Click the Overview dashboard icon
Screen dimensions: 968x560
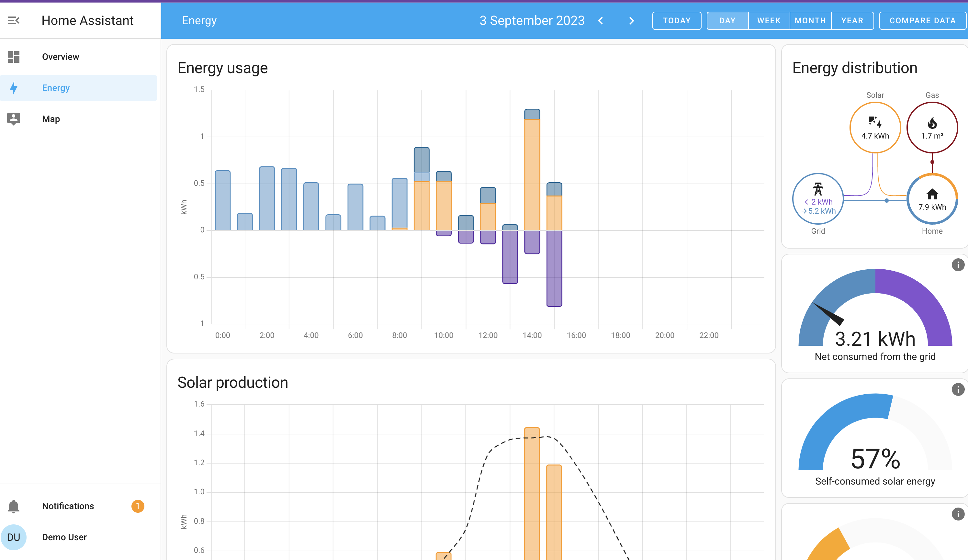click(14, 57)
